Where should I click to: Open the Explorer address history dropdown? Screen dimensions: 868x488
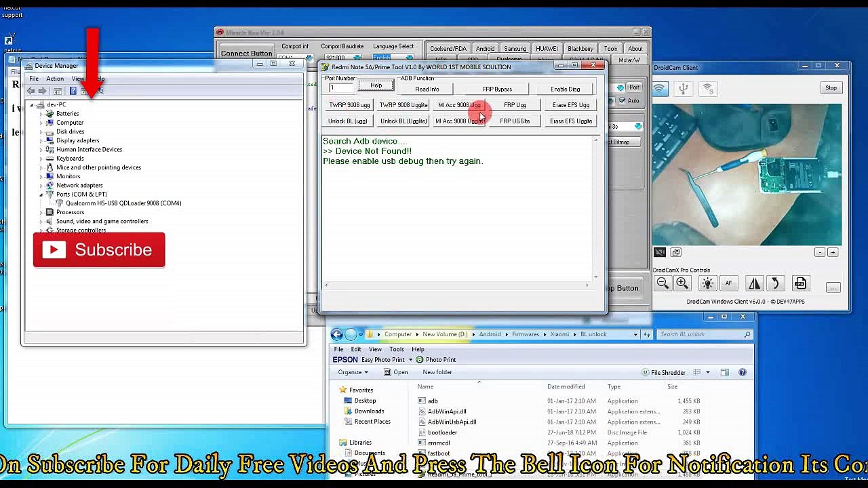coord(635,334)
